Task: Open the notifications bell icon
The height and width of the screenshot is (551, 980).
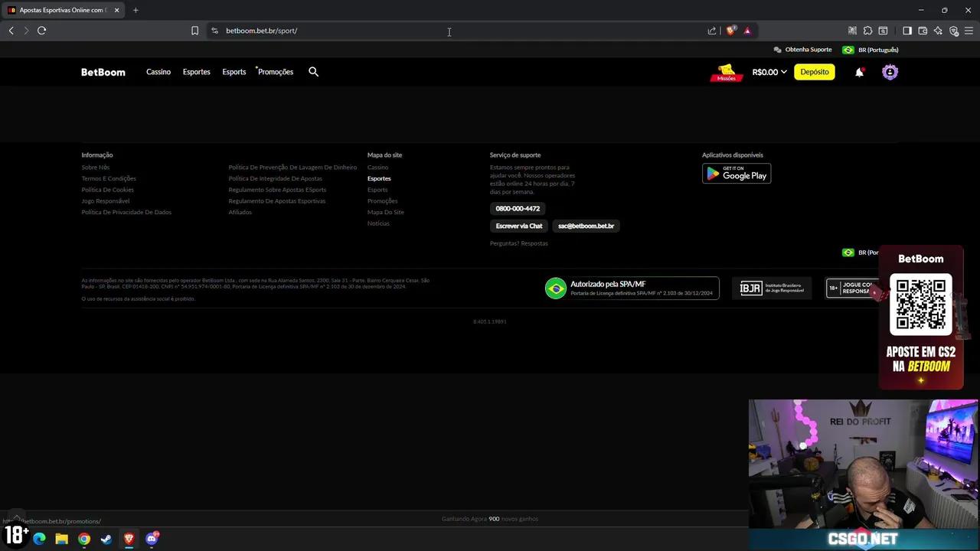Action: pyautogui.click(x=859, y=71)
